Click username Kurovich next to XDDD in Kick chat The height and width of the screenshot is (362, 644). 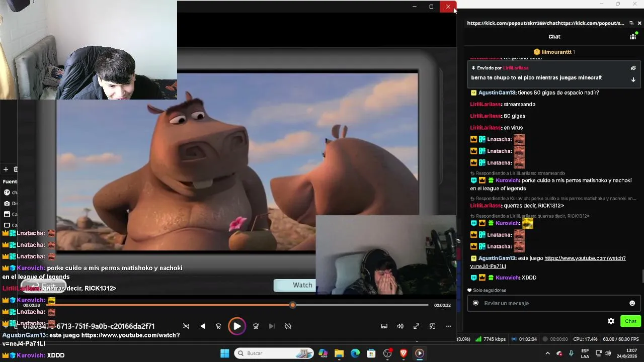pos(507,278)
